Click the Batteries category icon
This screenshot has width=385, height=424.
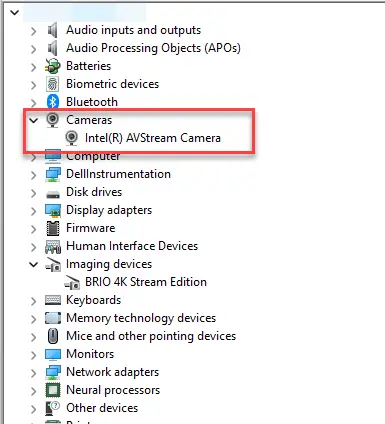53,66
